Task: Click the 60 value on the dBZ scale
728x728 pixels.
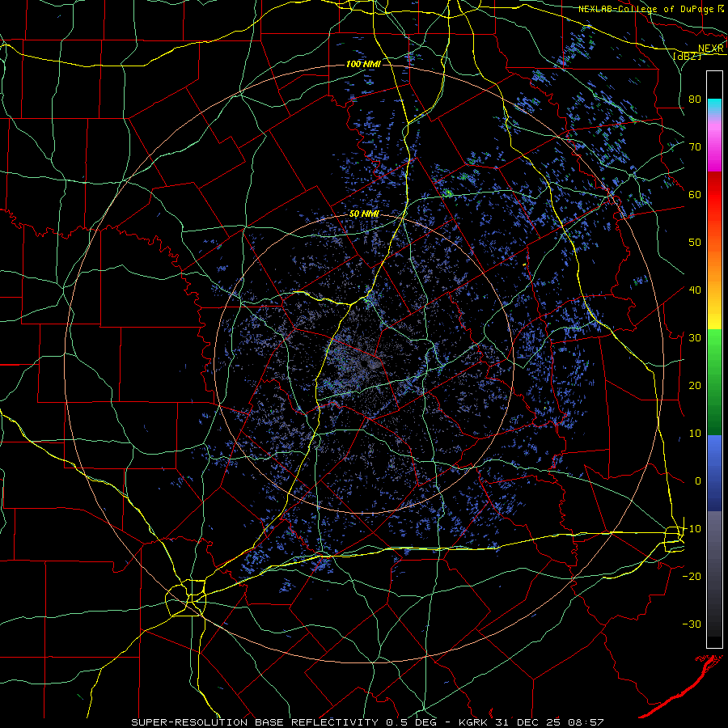Action: click(x=695, y=194)
